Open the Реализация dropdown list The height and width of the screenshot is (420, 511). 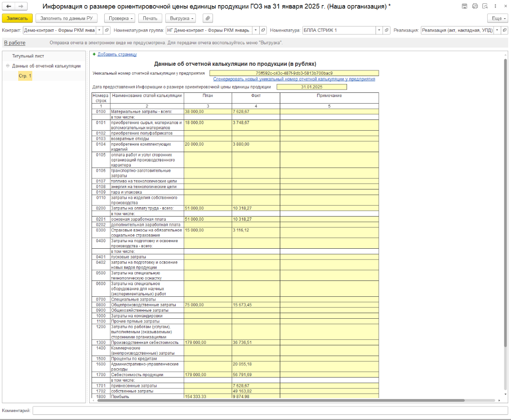tap(497, 30)
